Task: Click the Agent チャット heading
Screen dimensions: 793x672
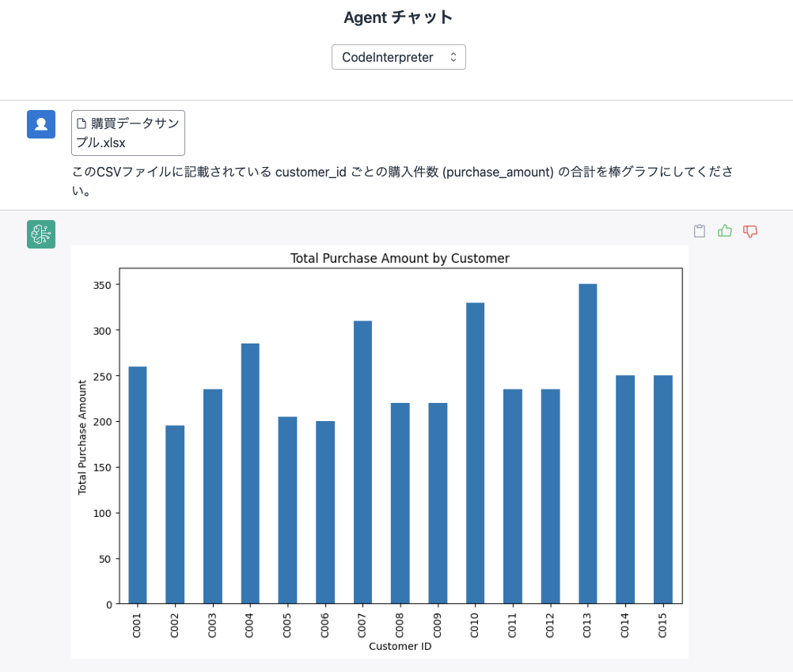Action: pos(398,17)
